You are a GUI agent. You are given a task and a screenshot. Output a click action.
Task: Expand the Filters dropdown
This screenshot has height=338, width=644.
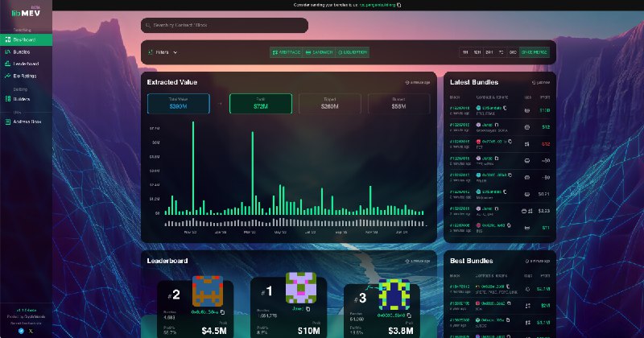tap(161, 52)
